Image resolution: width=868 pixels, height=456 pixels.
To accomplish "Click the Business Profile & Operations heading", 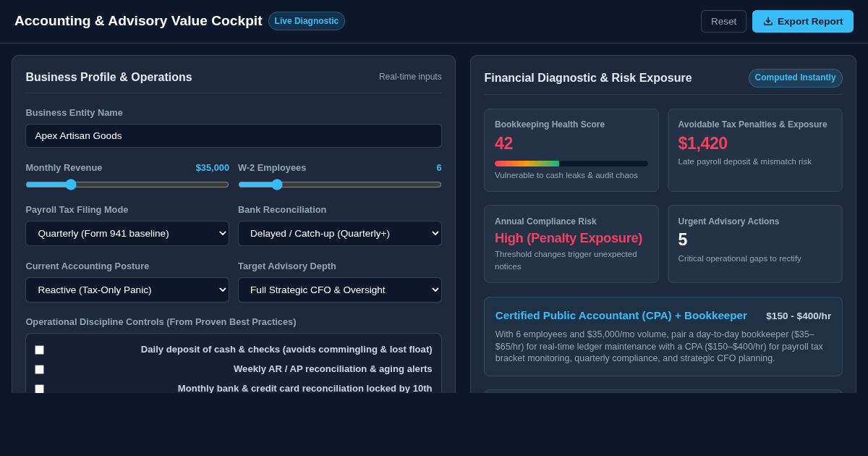I will [109, 77].
